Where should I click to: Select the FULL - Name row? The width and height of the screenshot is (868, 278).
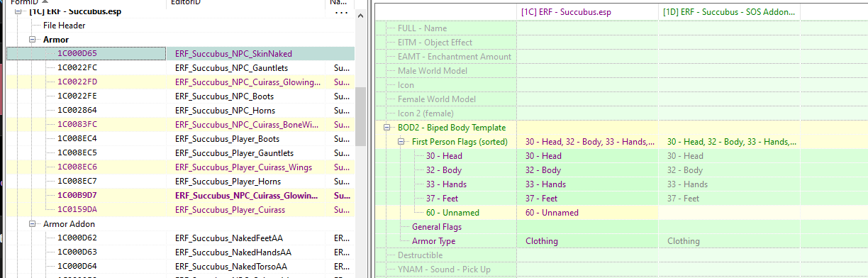pos(422,28)
